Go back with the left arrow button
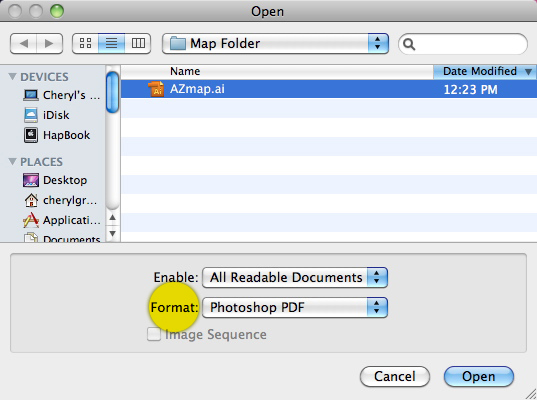 tap(24, 43)
